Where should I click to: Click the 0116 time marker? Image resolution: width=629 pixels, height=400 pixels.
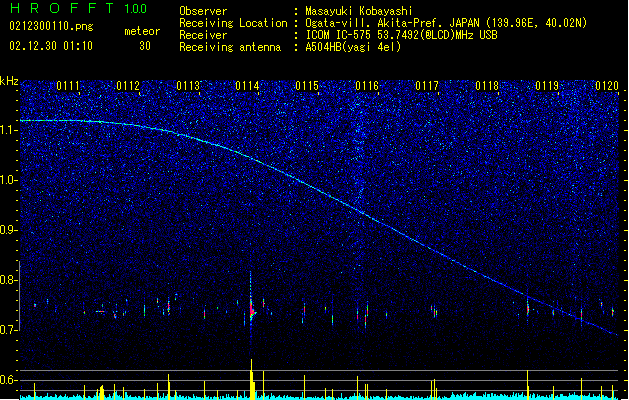pos(367,86)
